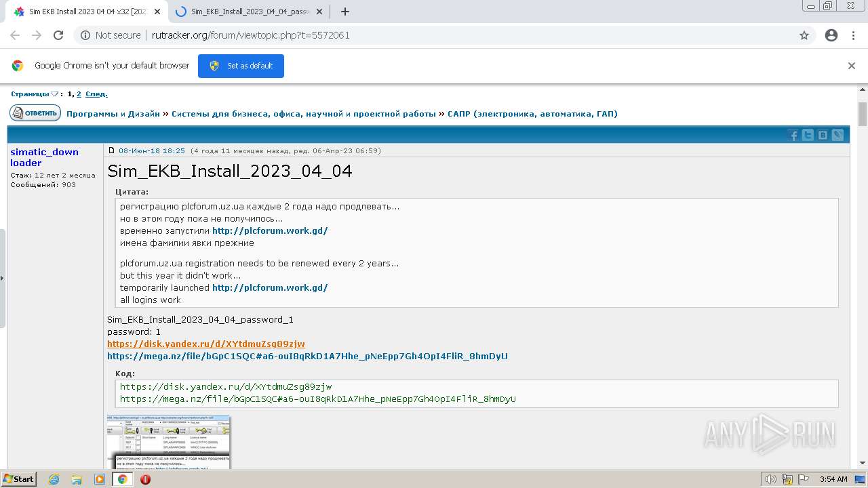The image size is (868, 488).
Task: Open the screenshot thumbnail in the post
Action: coord(169,441)
